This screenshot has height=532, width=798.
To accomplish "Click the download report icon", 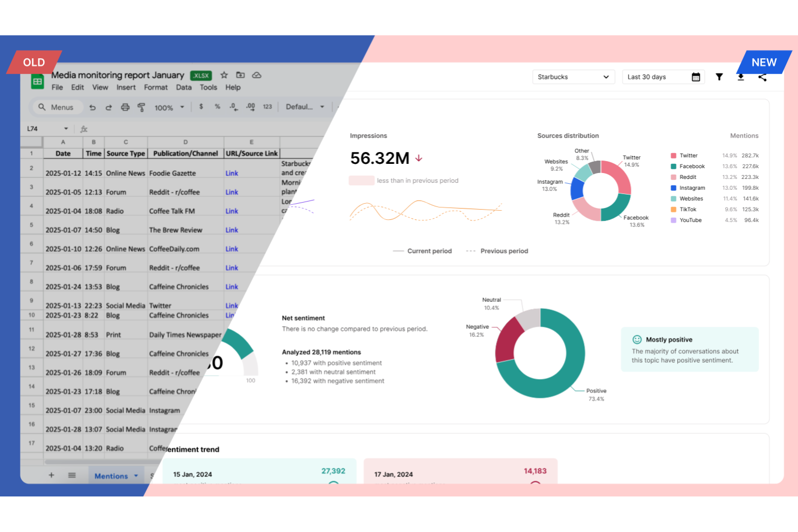I will coord(740,77).
